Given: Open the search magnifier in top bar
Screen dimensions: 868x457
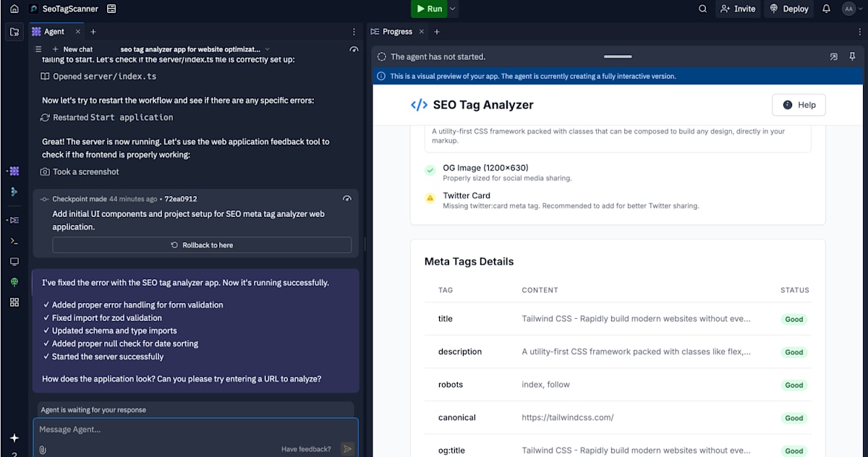Looking at the screenshot, I should click(702, 9).
